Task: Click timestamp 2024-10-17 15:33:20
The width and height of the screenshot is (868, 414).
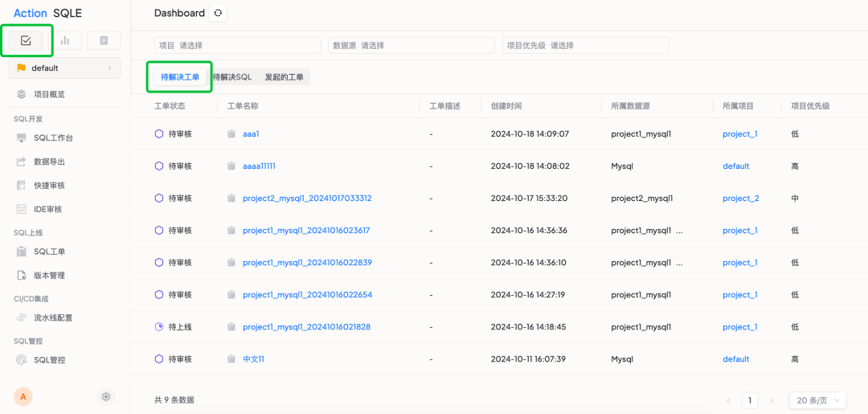Action: point(530,198)
